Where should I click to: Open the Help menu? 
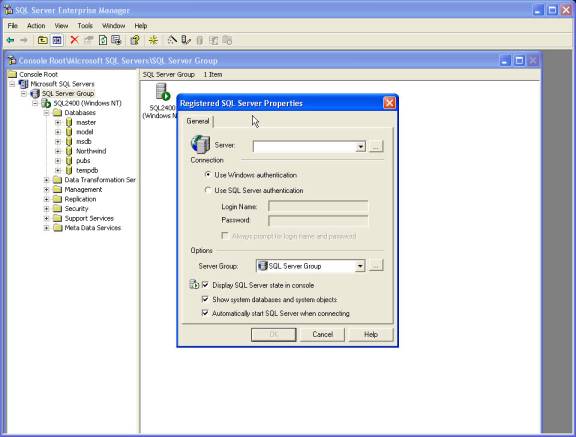(x=141, y=26)
